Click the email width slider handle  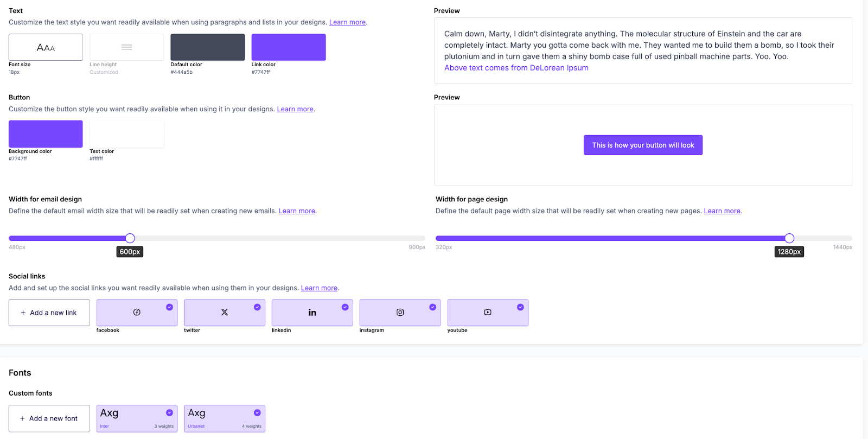130,238
